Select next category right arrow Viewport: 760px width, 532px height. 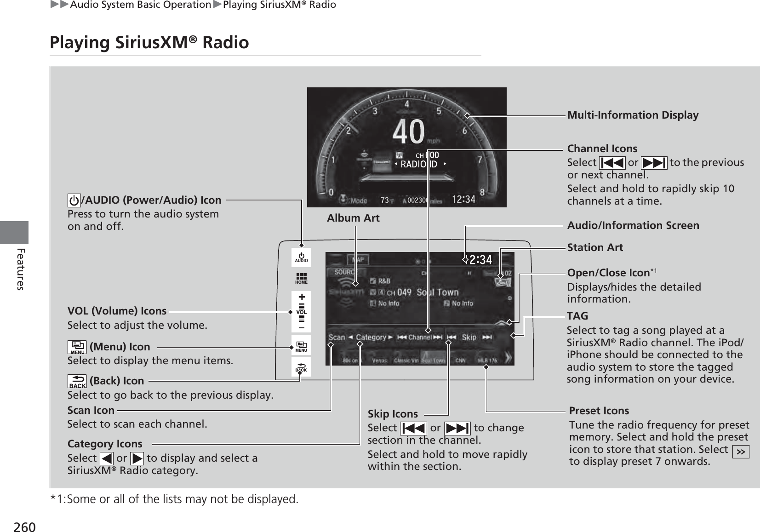tap(390, 337)
